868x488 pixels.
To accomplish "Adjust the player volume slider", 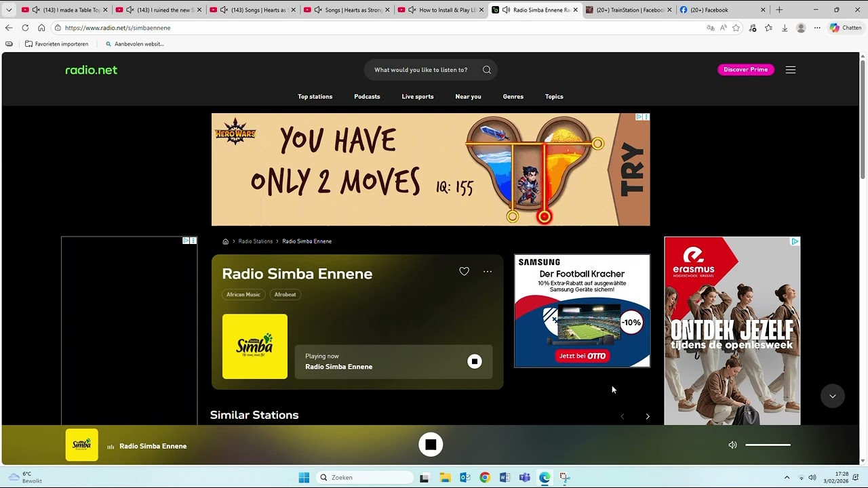I will coord(768,445).
